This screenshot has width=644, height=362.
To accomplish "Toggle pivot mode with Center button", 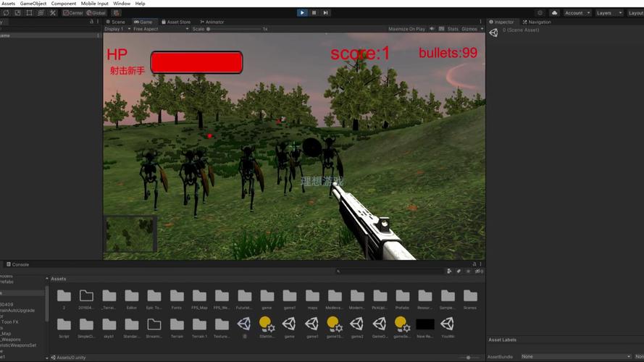I will 73,13.
